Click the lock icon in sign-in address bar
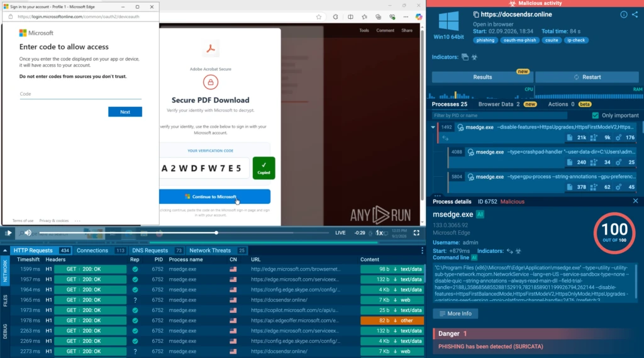Image resolution: width=644 pixels, height=358 pixels. (x=11, y=17)
